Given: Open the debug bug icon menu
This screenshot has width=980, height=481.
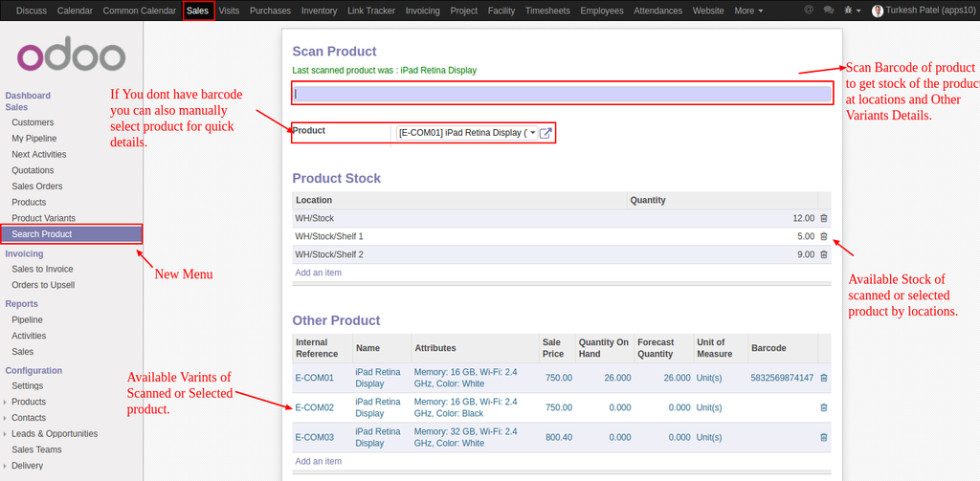Looking at the screenshot, I should [x=853, y=11].
